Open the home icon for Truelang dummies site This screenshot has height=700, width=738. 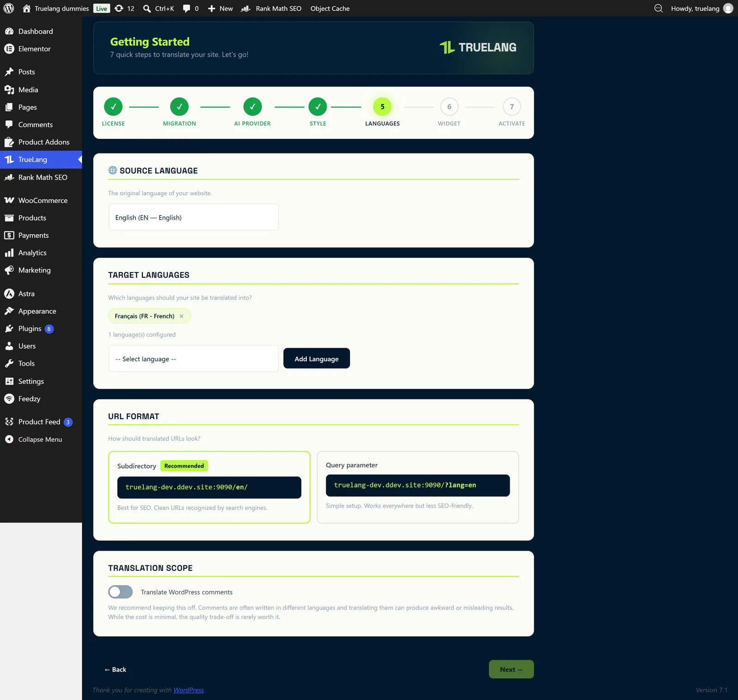click(x=26, y=8)
